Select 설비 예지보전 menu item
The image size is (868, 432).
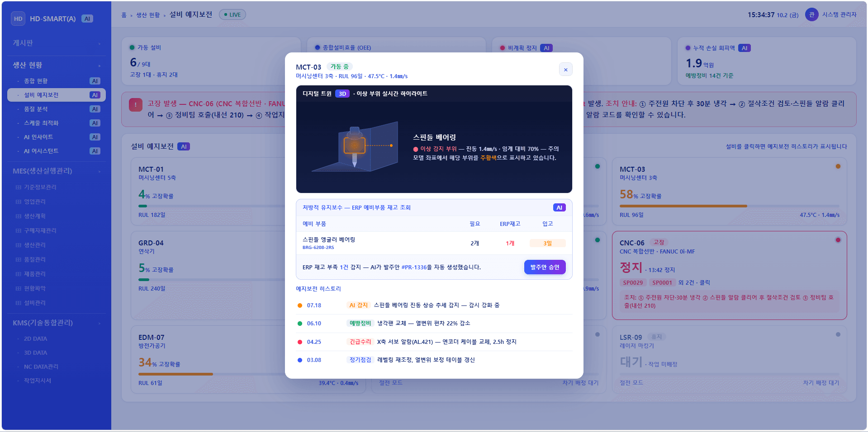(x=57, y=95)
